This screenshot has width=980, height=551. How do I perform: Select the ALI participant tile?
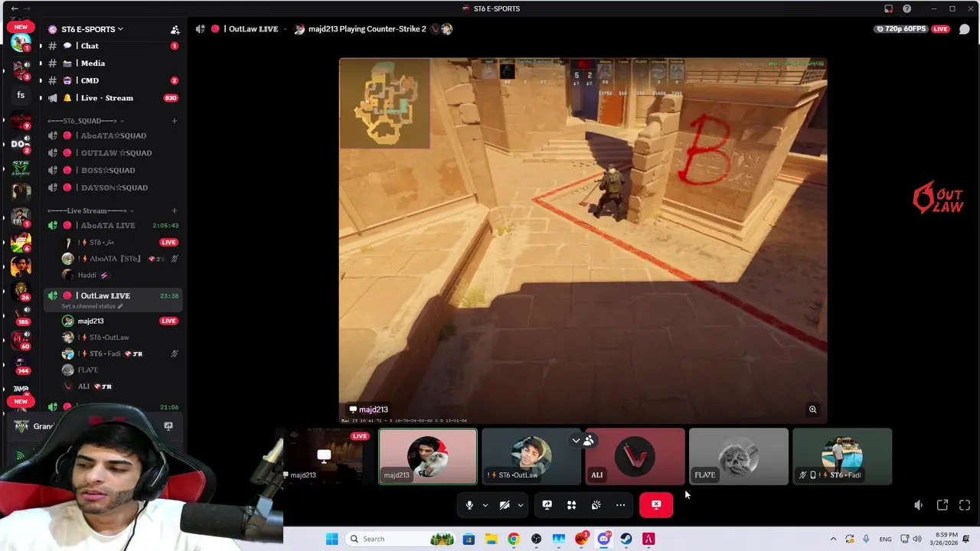click(635, 457)
